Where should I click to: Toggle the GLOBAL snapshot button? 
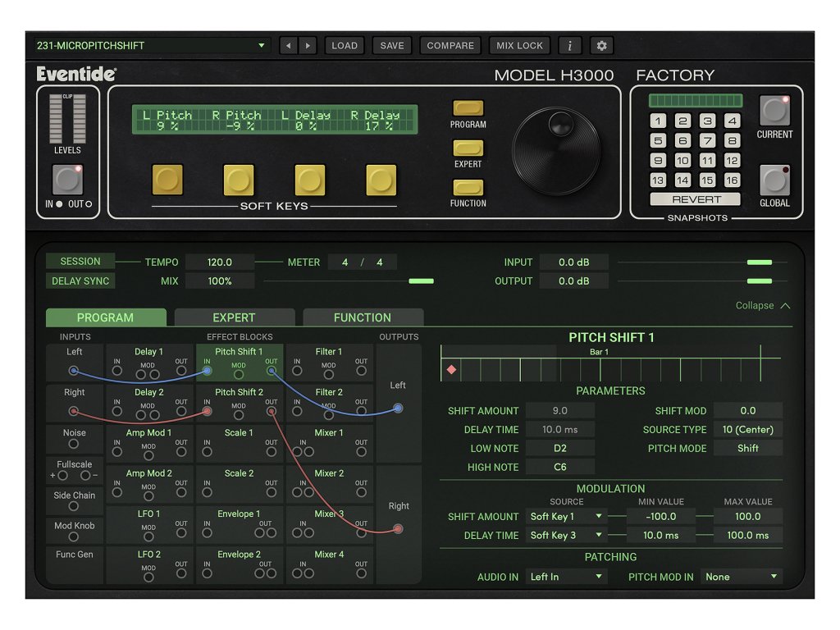click(x=774, y=180)
